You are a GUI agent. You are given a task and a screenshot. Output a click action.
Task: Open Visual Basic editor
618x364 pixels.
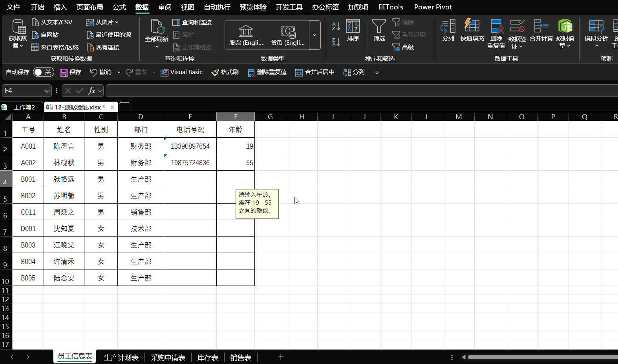(x=182, y=72)
